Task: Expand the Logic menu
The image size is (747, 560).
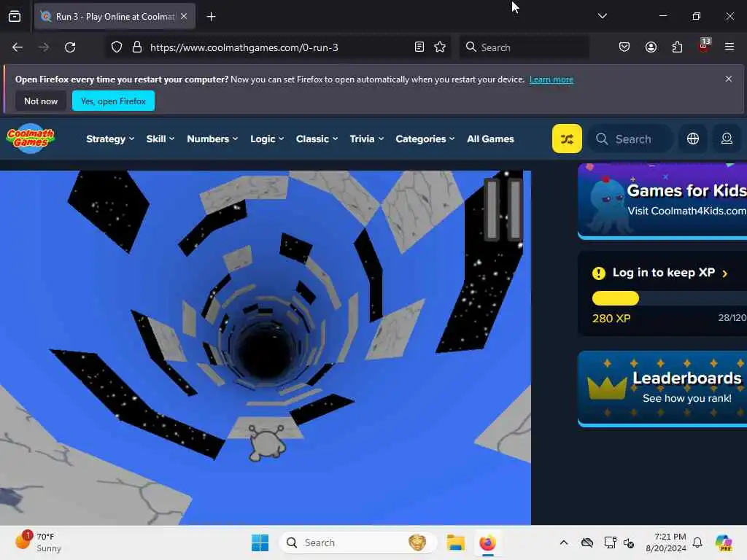Action: click(267, 139)
